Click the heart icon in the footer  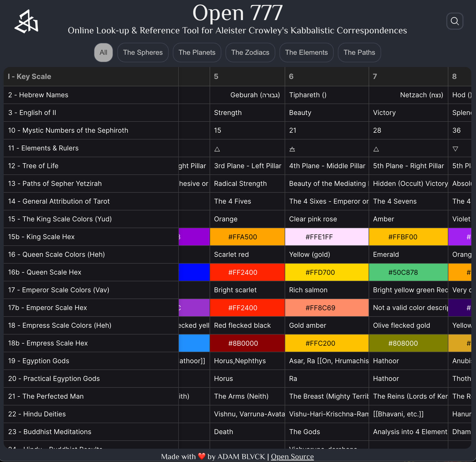click(x=202, y=456)
